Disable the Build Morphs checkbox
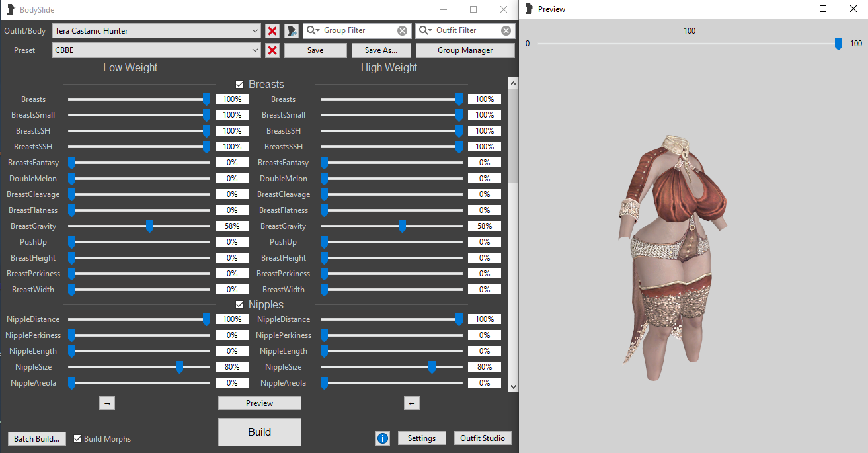This screenshot has width=868, height=453. (78, 439)
